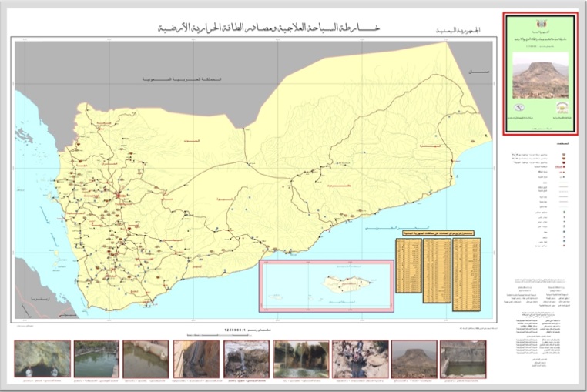The height and width of the screenshot is (392, 587).
Task: Click the title banner above the yellow tables
Action: (x=437, y=231)
